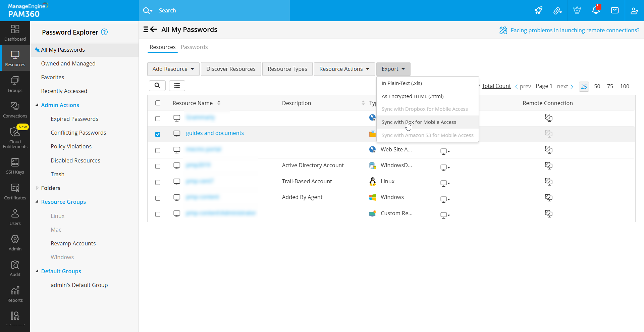Open the Dashboard sidebar icon
The width and height of the screenshot is (644, 332).
tap(15, 33)
